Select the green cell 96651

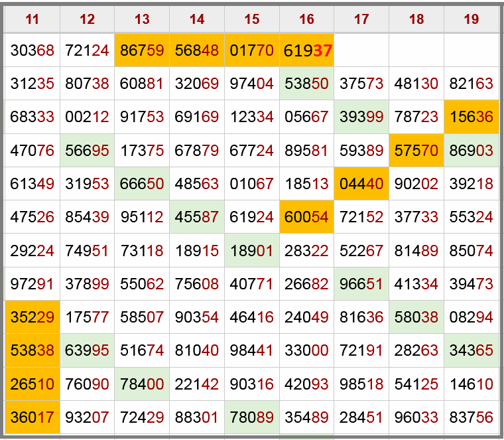(361, 283)
